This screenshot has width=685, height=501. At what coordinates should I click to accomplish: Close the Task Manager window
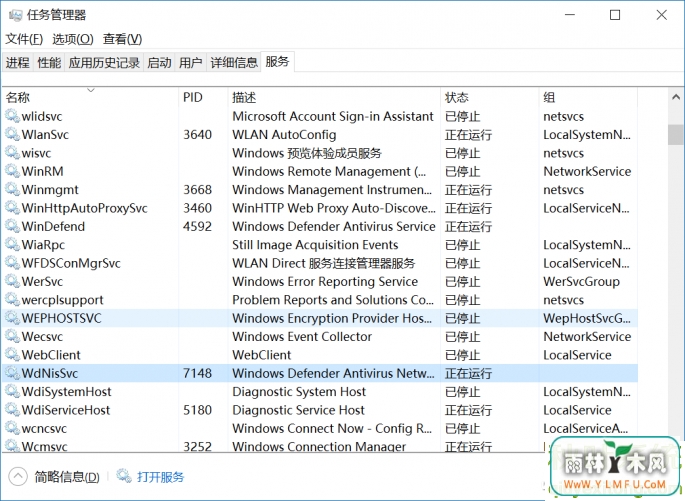pos(661,15)
